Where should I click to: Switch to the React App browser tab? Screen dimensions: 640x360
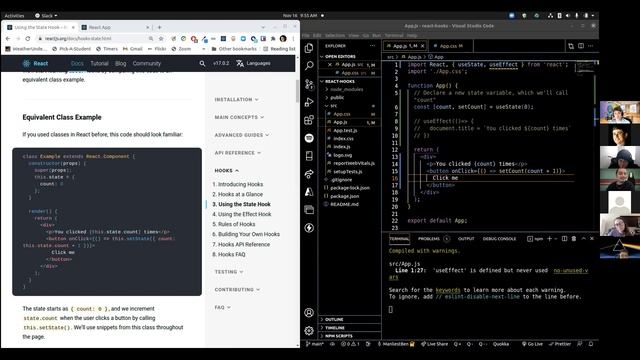pos(114,27)
